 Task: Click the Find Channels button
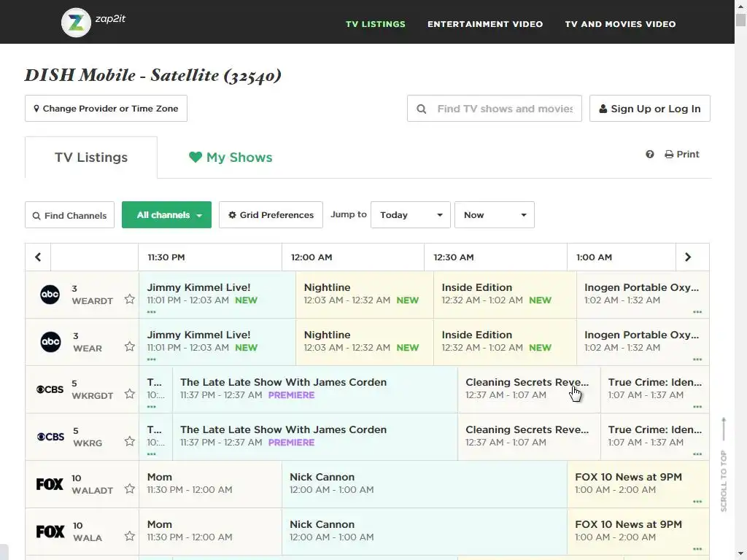(69, 215)
